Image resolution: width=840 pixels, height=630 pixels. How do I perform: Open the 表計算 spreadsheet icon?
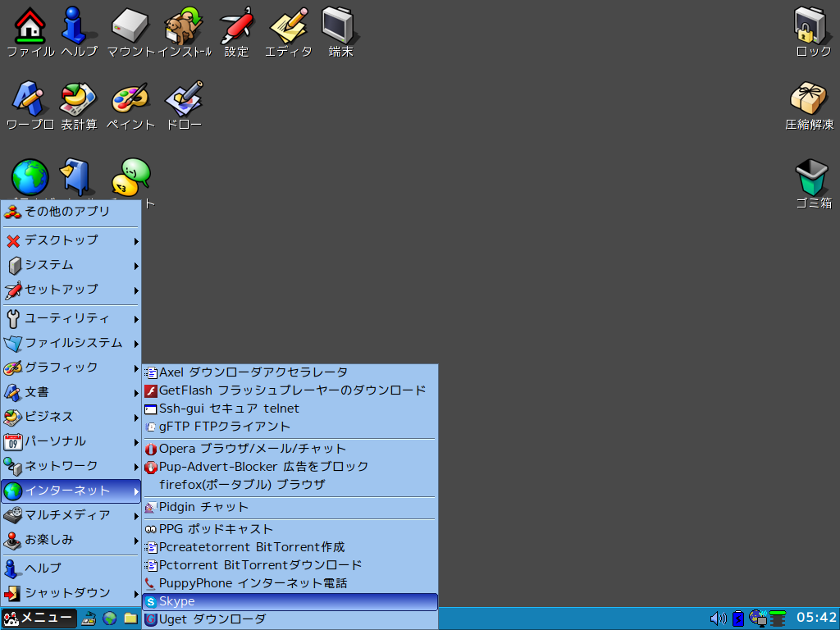click(x=78, y=98)
